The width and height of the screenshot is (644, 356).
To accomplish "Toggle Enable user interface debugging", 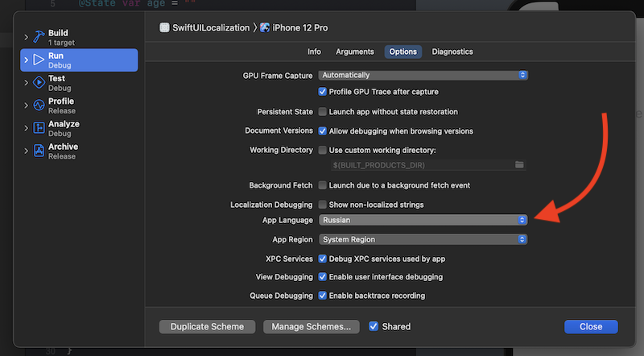I will (x=323, y=277).
